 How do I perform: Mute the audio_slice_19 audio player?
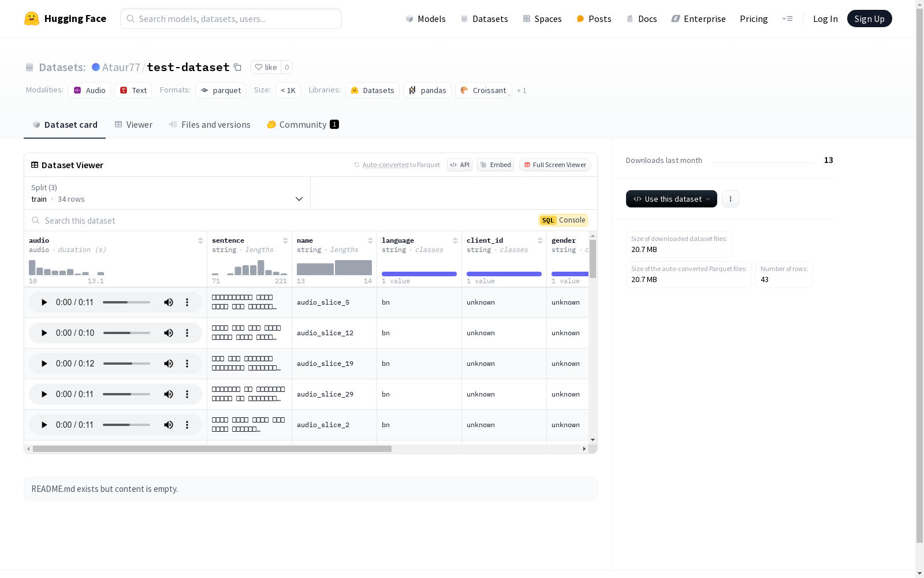coord(169,364)
